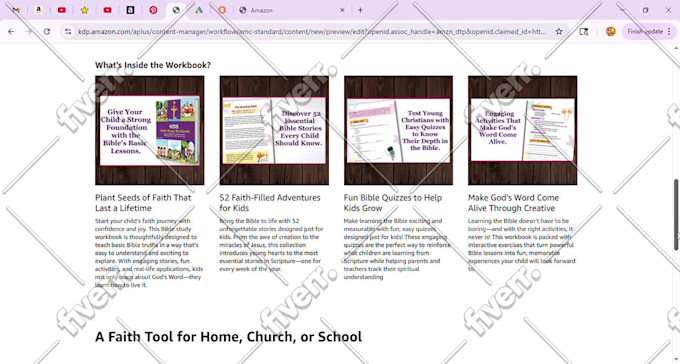This screenshot has width=680, height=364.
Task: Click the Finish update button
Action: (649, 31)
